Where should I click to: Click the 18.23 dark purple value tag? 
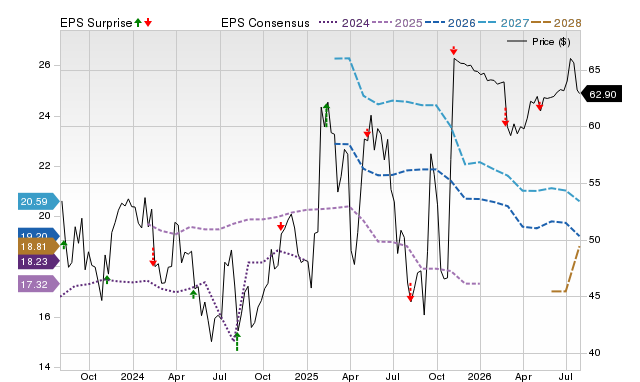coord(38,261)
